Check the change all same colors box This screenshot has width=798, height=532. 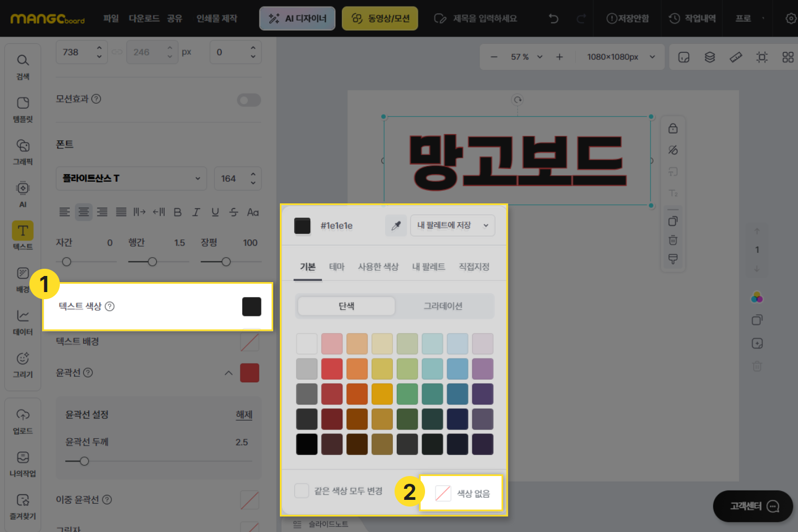tap(301, 491)
